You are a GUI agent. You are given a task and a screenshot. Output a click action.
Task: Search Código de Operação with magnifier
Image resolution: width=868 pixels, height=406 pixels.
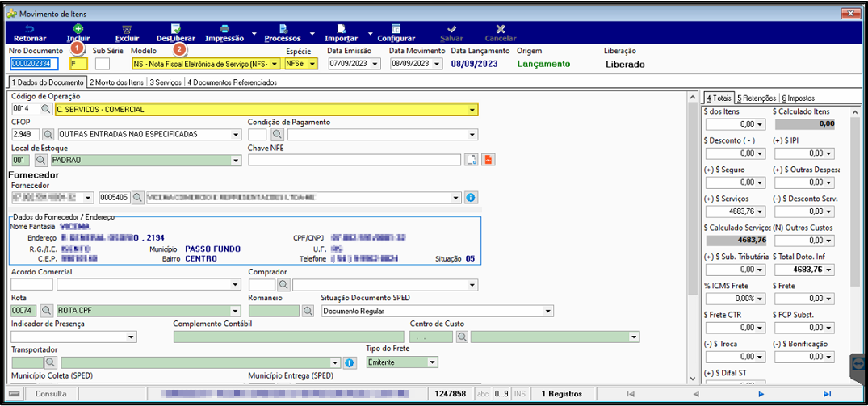[x=45, y=110]
